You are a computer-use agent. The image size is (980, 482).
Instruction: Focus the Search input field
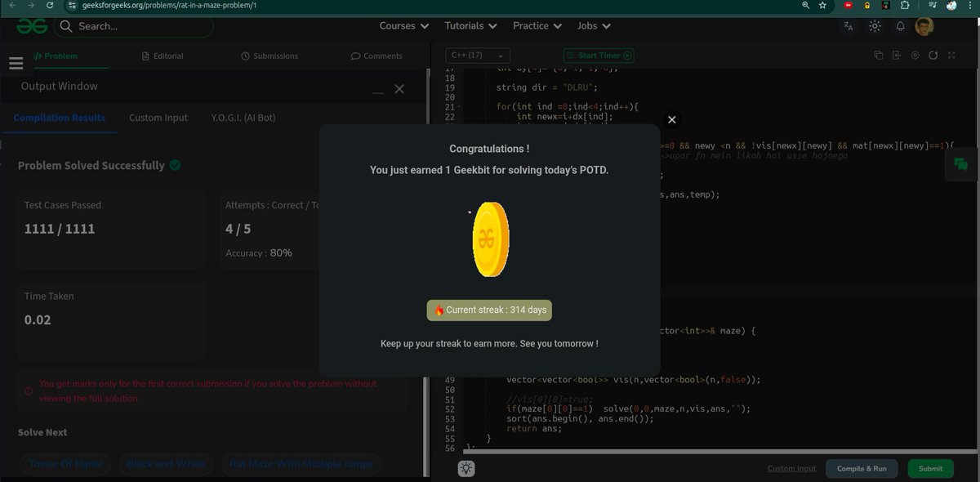point(134,26)
